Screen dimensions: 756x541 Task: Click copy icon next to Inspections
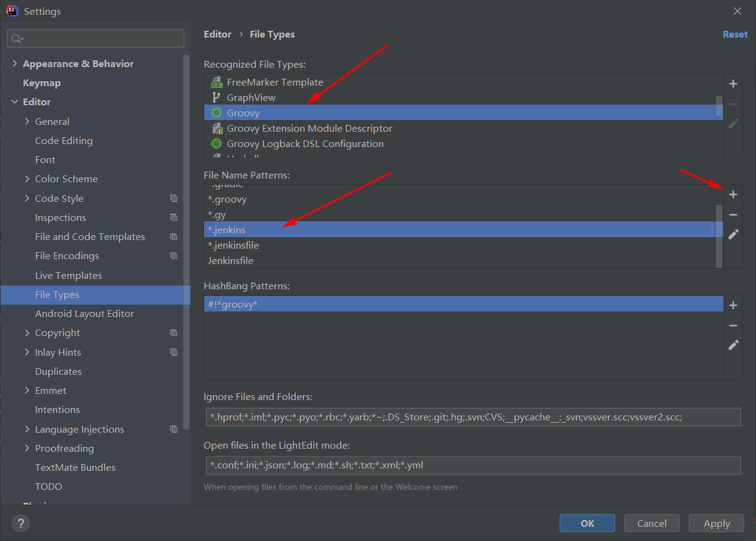173,218
